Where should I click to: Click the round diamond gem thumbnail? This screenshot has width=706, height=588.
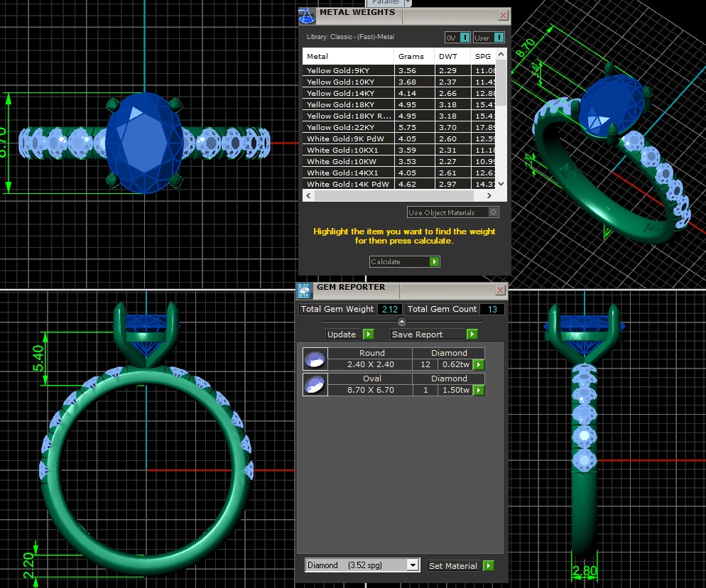315,359
